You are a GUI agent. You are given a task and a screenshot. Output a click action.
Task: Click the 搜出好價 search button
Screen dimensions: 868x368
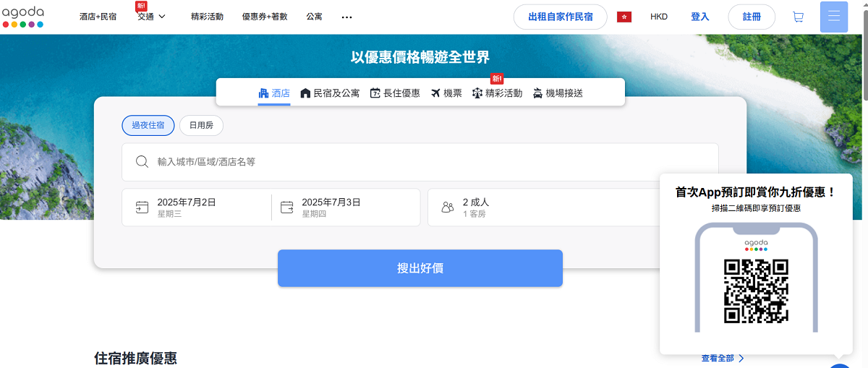[x=420, y=268]
